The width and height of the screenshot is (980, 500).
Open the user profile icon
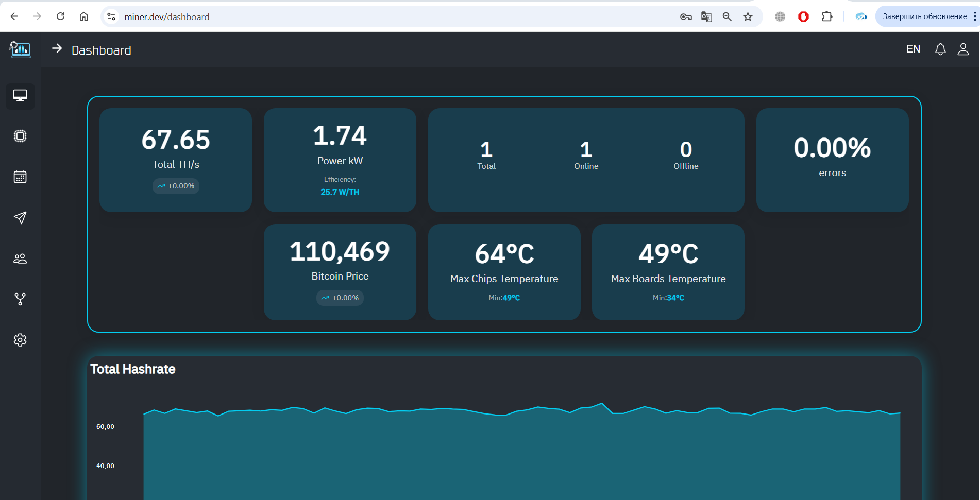pos(963,49)
